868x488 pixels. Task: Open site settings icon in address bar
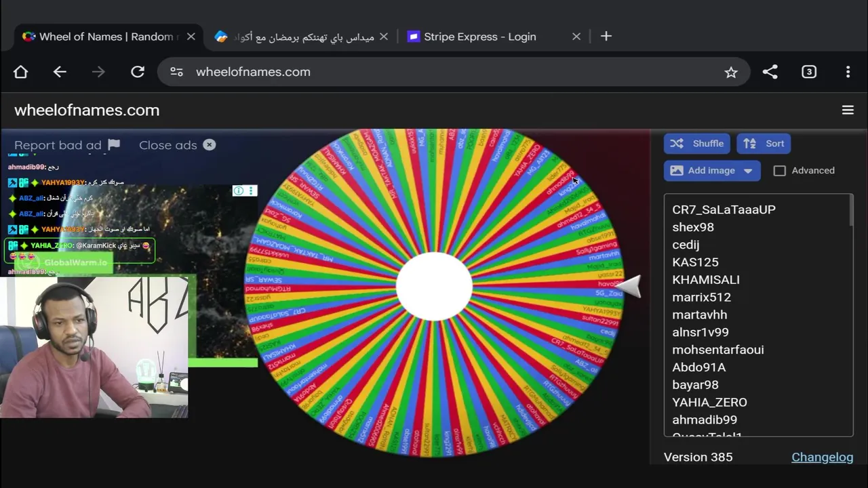coord(176,72)
